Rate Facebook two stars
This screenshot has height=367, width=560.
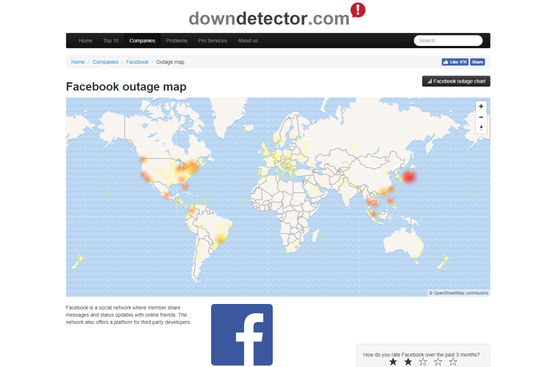[408, 362]
